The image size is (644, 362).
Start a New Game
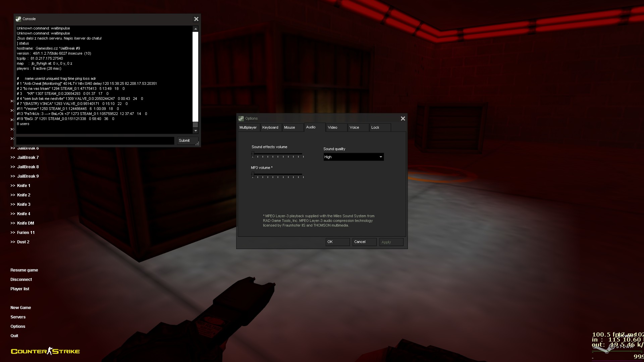click(21, 308)
